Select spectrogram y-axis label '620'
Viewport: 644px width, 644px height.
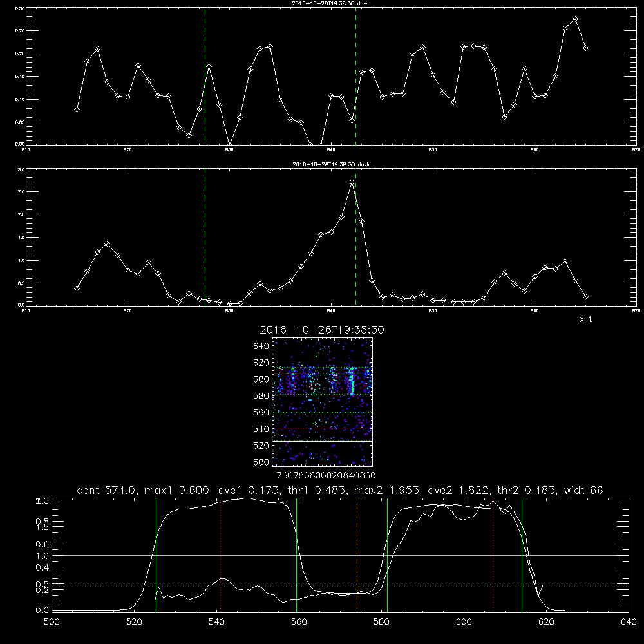(x=261, y=363)
